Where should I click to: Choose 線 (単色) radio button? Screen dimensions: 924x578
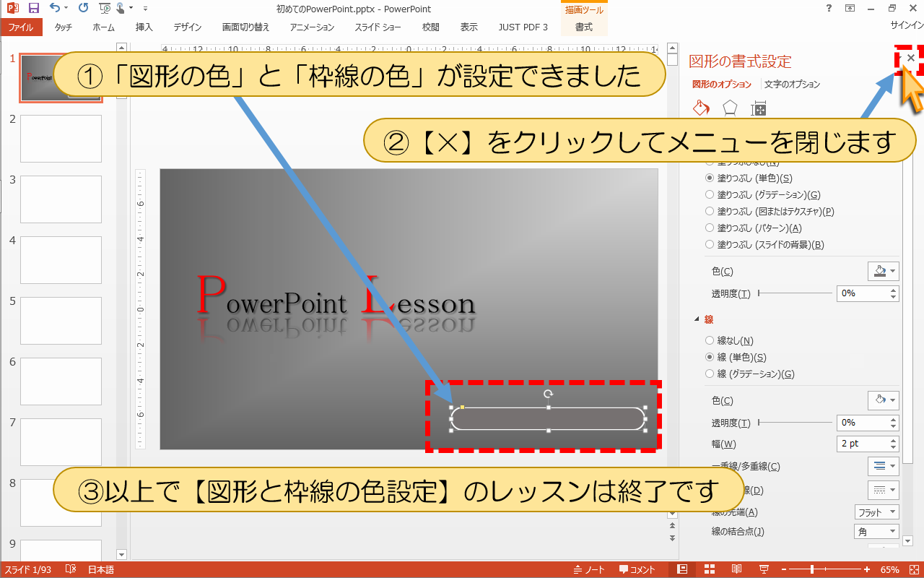(x=710, y=357)
